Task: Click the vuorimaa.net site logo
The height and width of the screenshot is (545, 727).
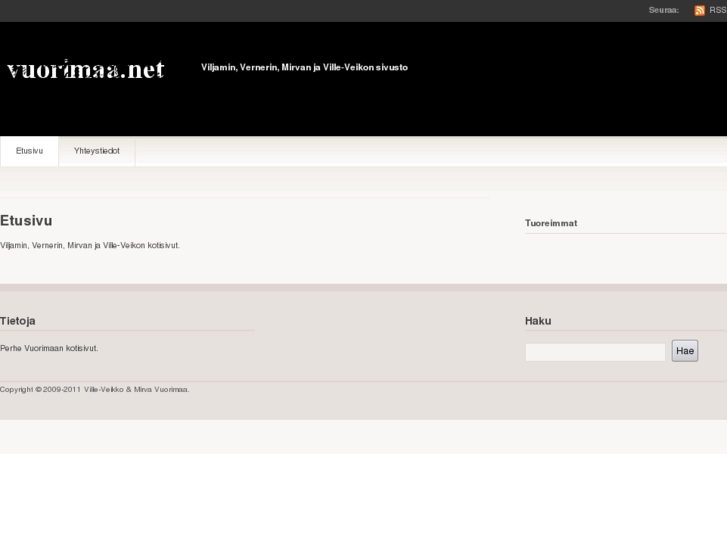Action: tap(86, 70)
